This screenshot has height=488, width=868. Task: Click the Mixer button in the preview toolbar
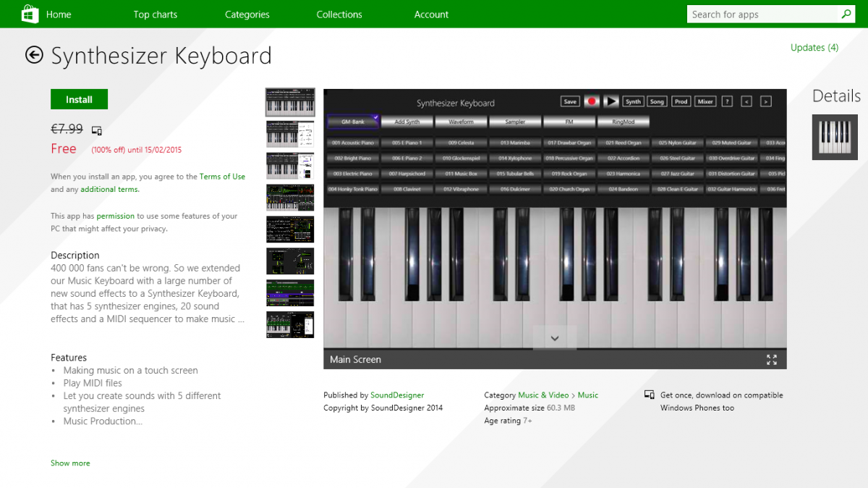coord(705,101)
